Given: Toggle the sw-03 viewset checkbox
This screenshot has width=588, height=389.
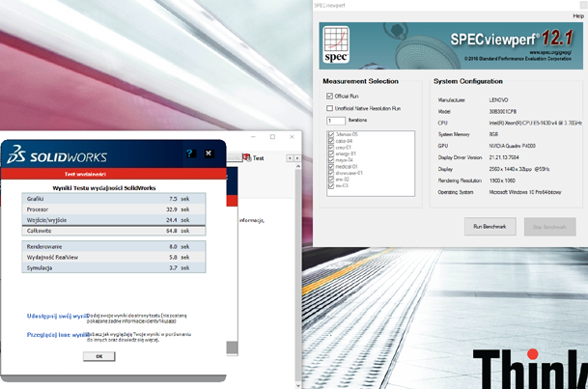Looking at the screenshot, I should [331, 186].
